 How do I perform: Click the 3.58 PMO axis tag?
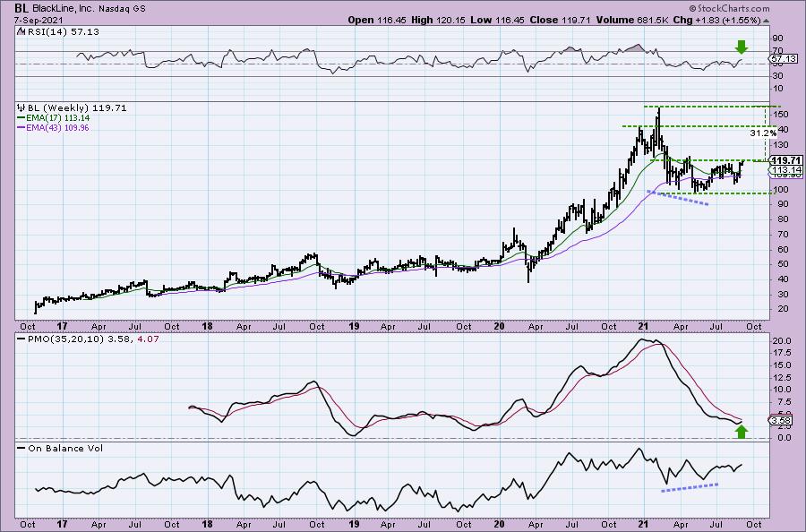coord(781,420)
